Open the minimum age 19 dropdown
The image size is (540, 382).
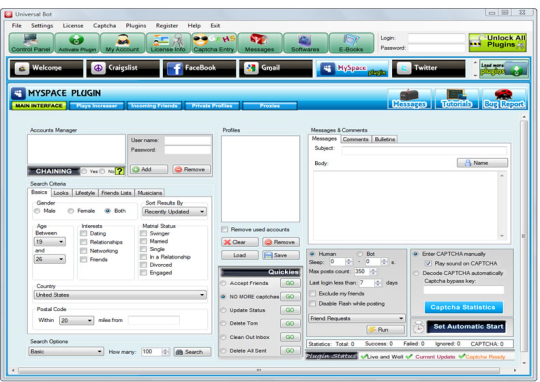coord(50,241)
